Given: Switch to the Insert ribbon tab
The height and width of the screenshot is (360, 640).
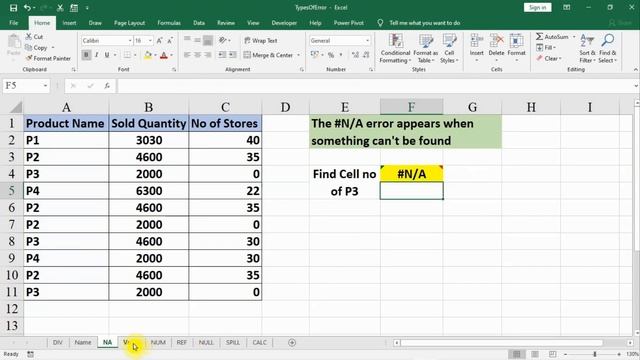Looking at the screenshot, I should [x=69, y=23].
